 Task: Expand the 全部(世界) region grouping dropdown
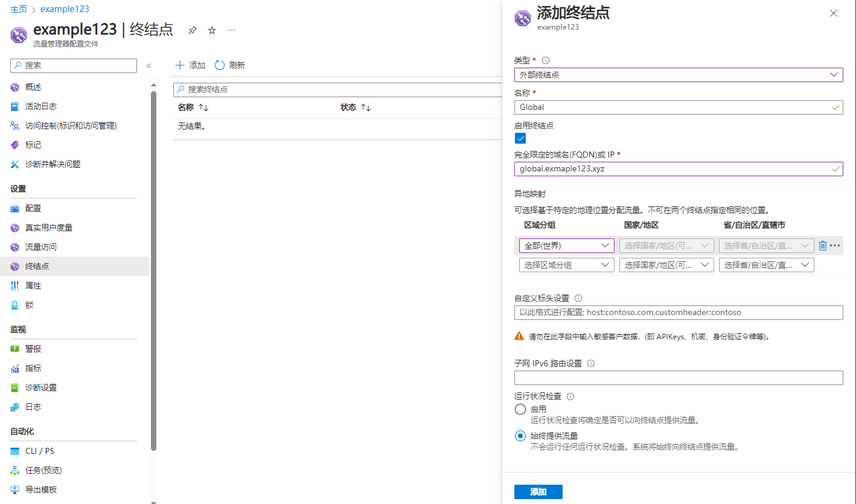pos(566,246)
